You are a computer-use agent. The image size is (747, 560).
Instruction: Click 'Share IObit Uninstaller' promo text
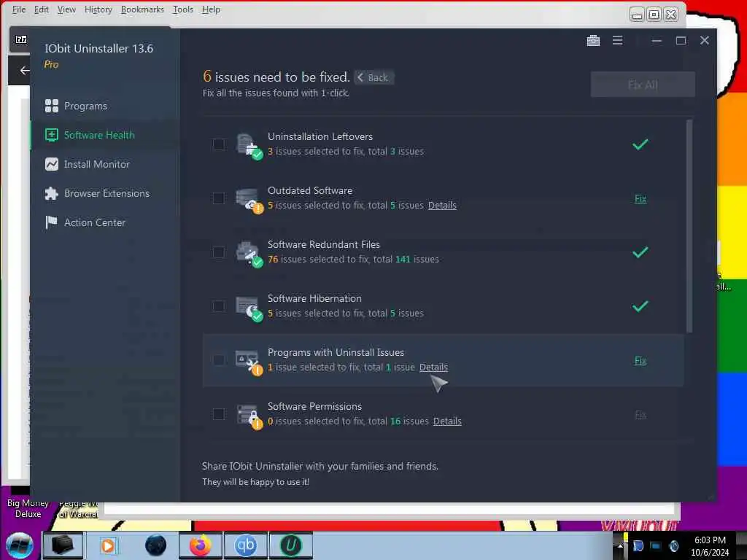(320, 466)
